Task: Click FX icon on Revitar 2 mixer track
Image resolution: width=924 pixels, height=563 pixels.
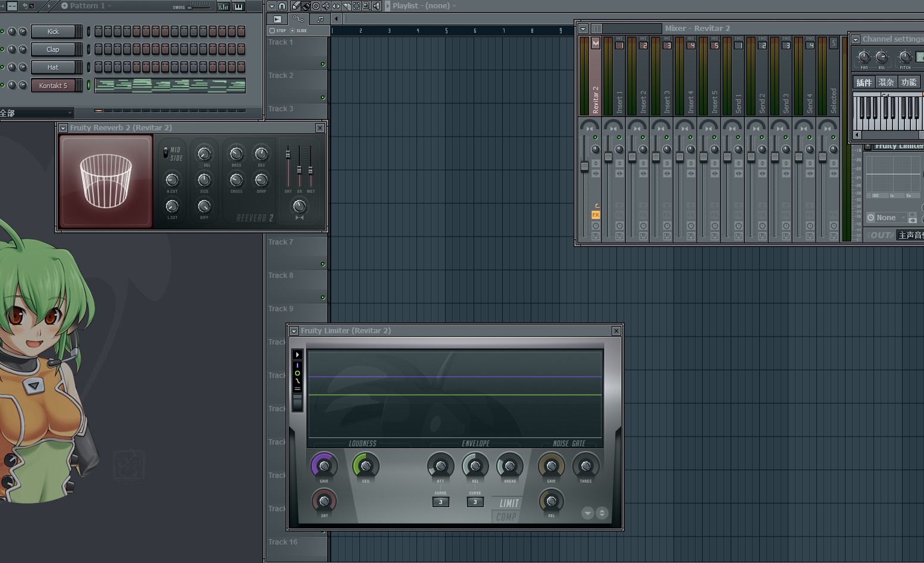Action: [x=596, y=215]
